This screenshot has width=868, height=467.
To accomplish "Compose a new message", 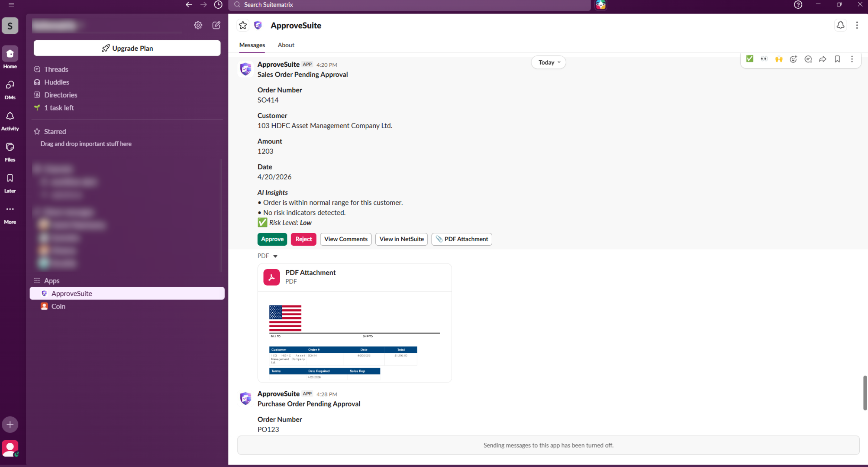I will point(216,25).
